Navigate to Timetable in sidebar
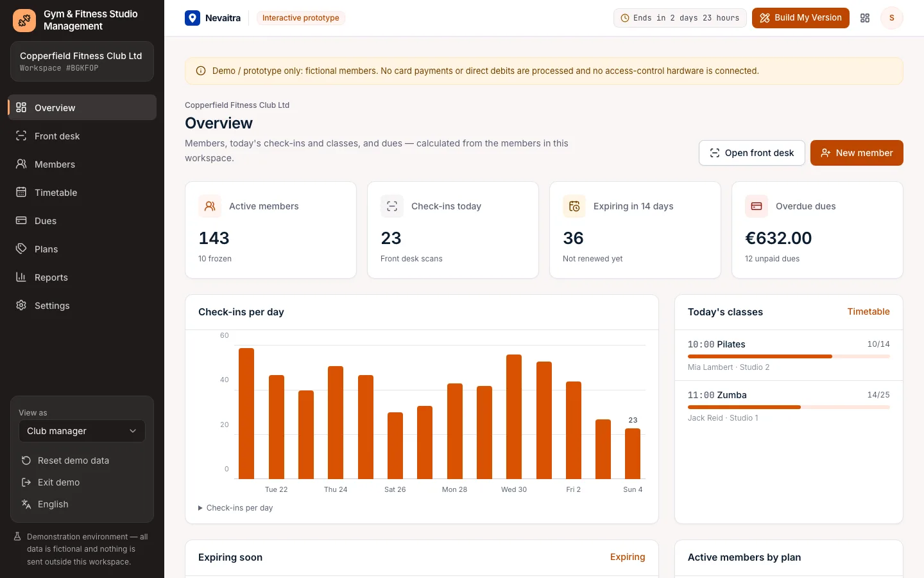 82,192
